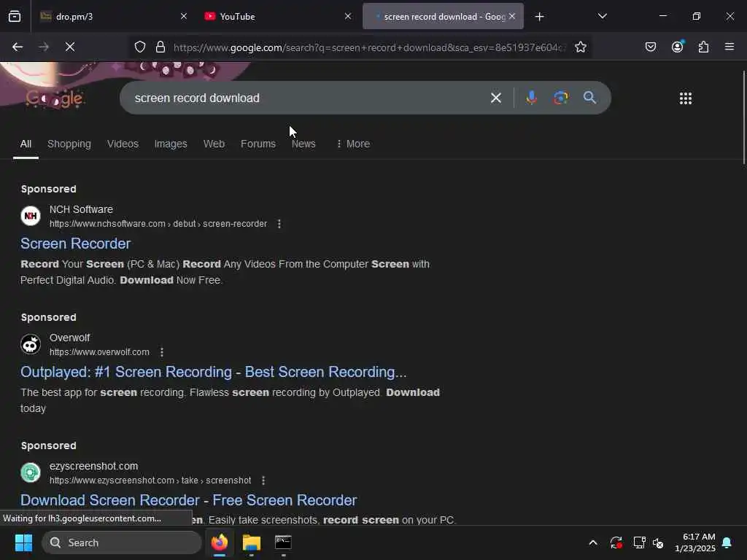747x560 pixels.
Task: Open options for NCH Software ad
Action: point(279,224)
